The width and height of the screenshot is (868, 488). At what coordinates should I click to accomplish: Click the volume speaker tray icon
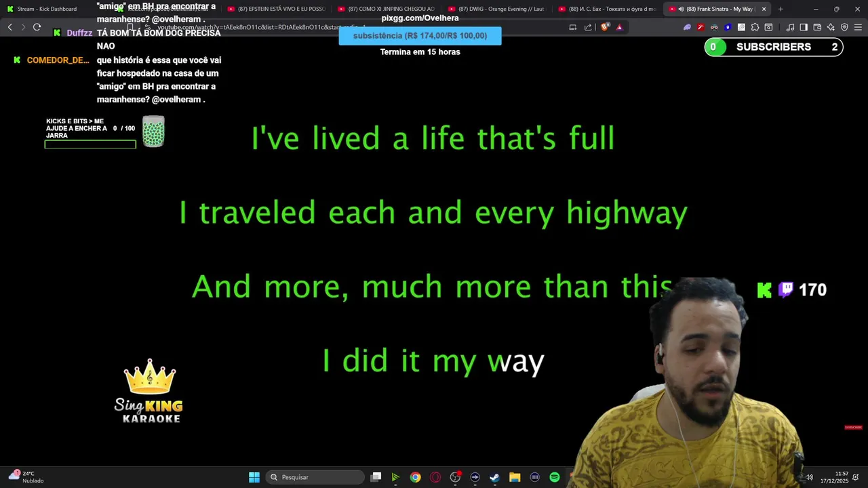pyautogui.click(x=809, y=477)
